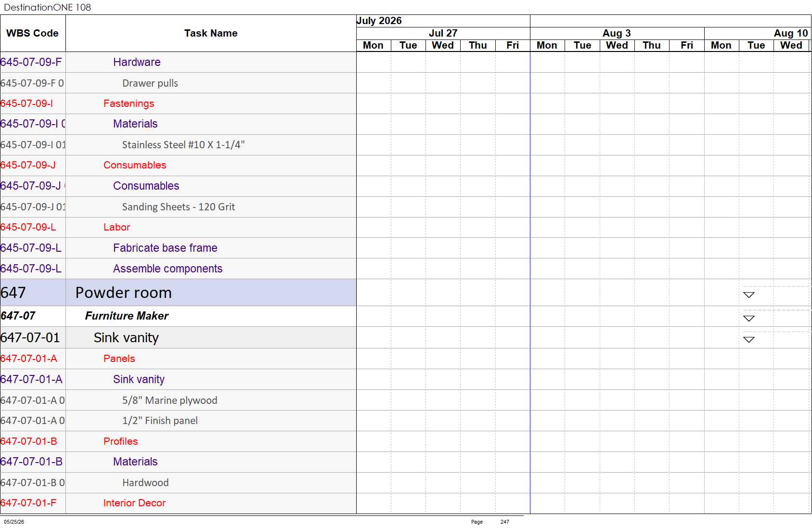Click the Jul 27 week header
This screenshot has width=812, height=528.
pyautogui.click(x=443, y=33)
